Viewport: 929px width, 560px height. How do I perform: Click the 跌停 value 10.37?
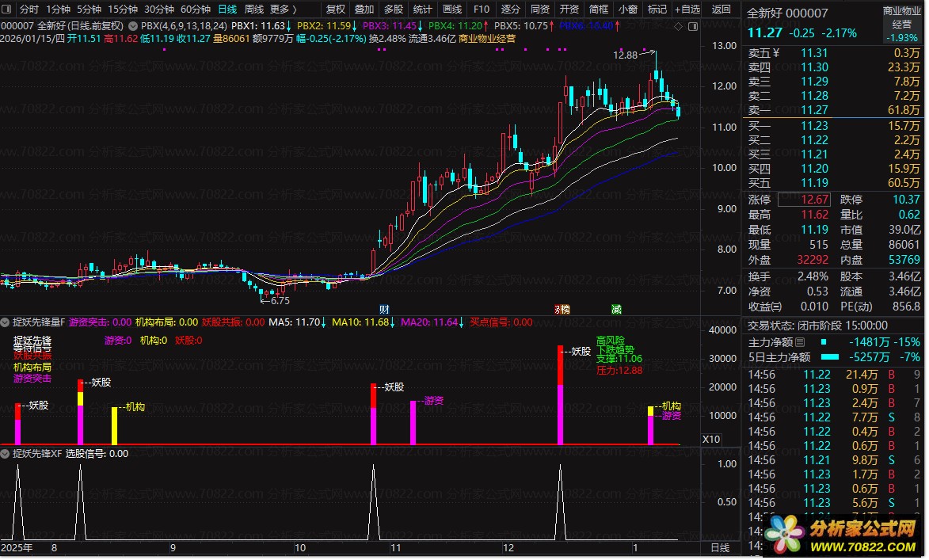[x=906, y=200]
